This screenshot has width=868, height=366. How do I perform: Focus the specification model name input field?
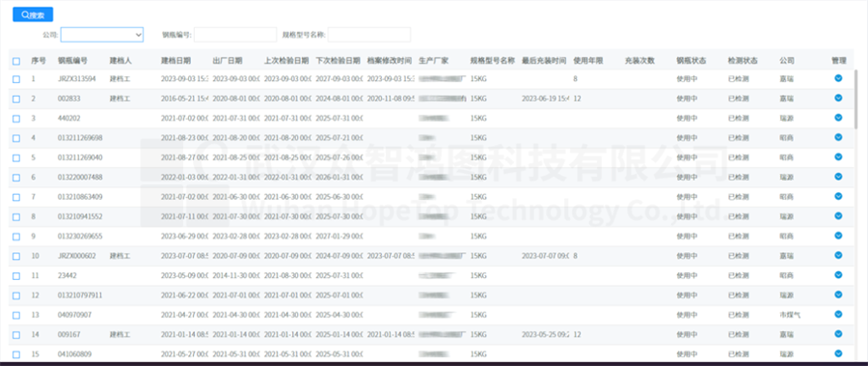(369, 35)
